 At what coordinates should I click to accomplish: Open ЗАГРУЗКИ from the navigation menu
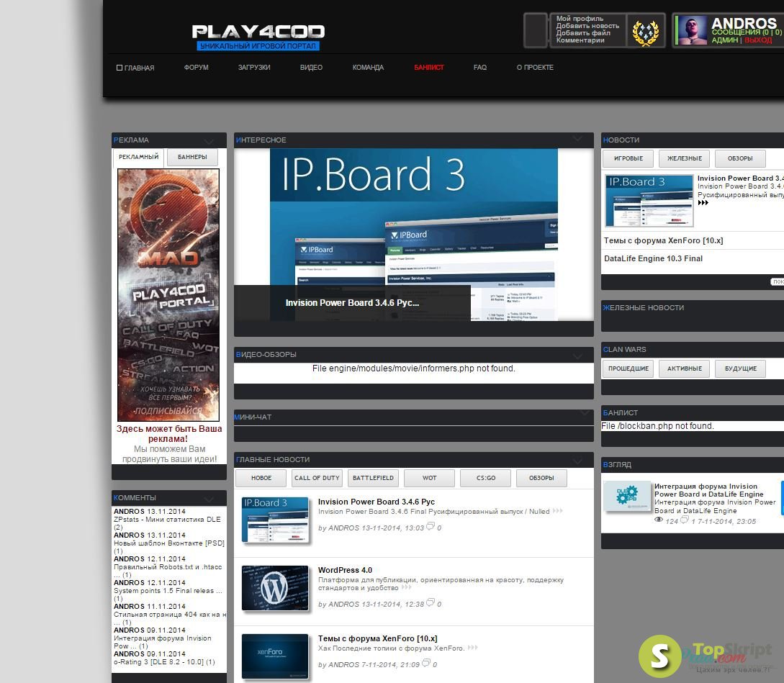pyautogui.click(x=254, y=68)
